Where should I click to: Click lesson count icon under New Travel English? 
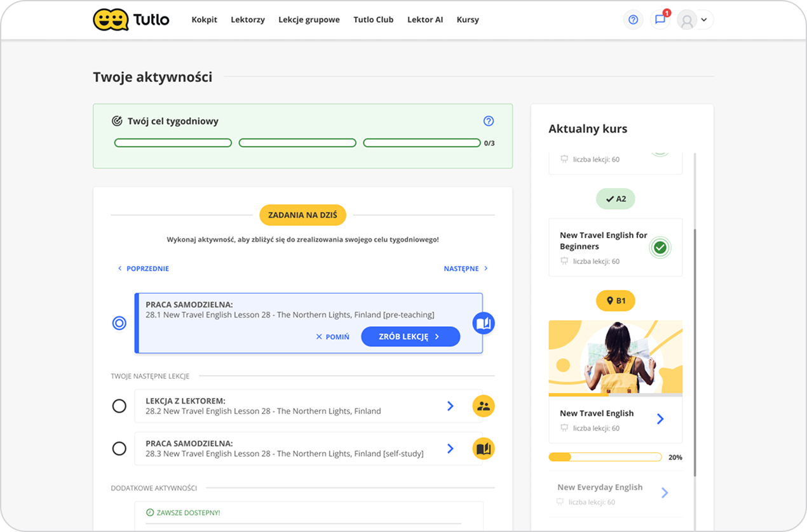(x=564, y=428)
